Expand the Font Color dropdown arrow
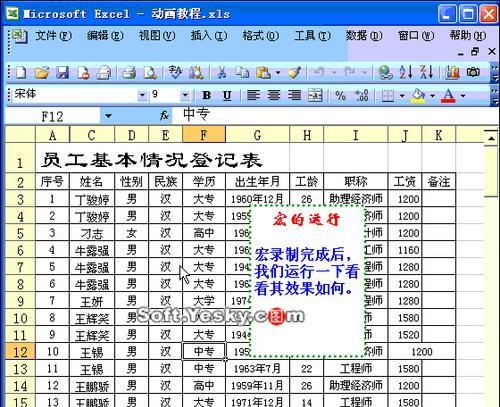 463,96
